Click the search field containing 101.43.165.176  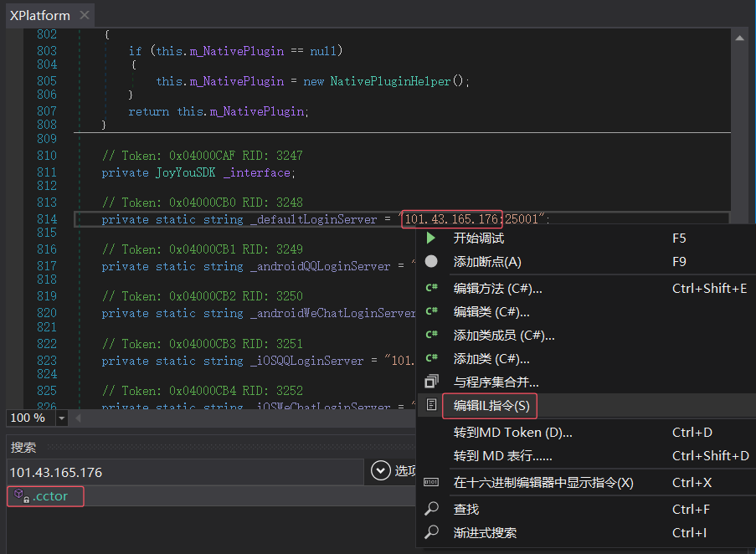click(x=184, y=472)
